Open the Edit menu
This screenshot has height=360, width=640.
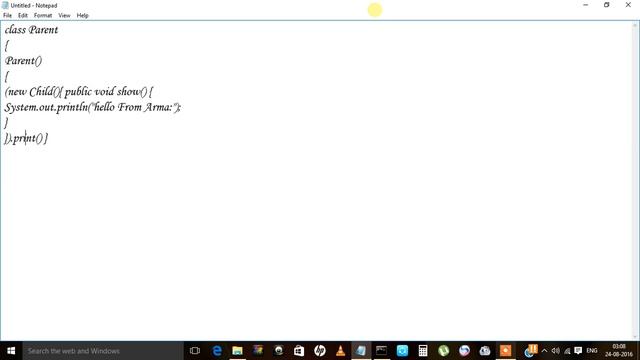23,16
